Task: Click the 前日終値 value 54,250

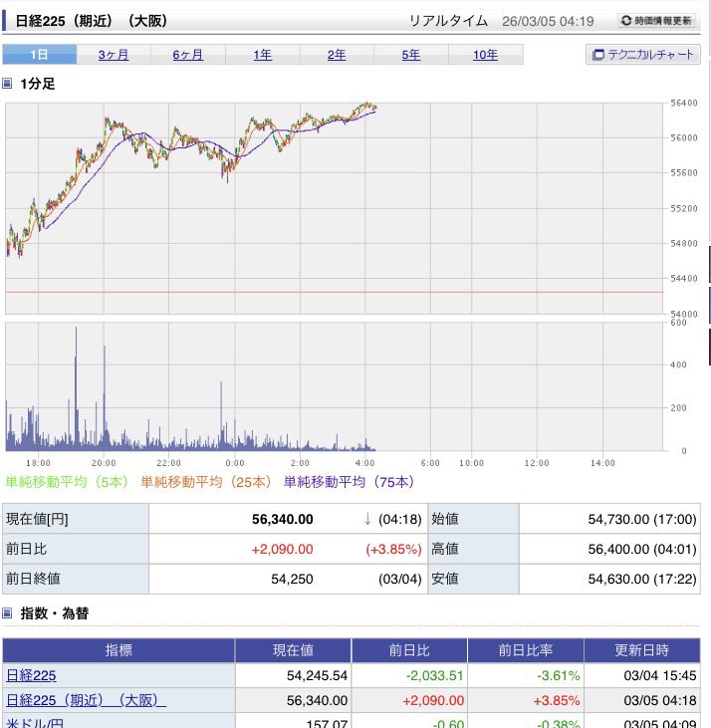Action: point(292,579)
